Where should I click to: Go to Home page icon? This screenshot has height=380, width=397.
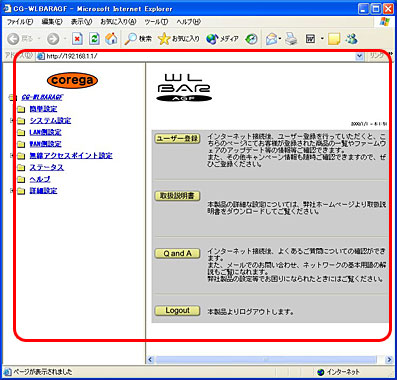pyautogui.click(x=111, y=39)
